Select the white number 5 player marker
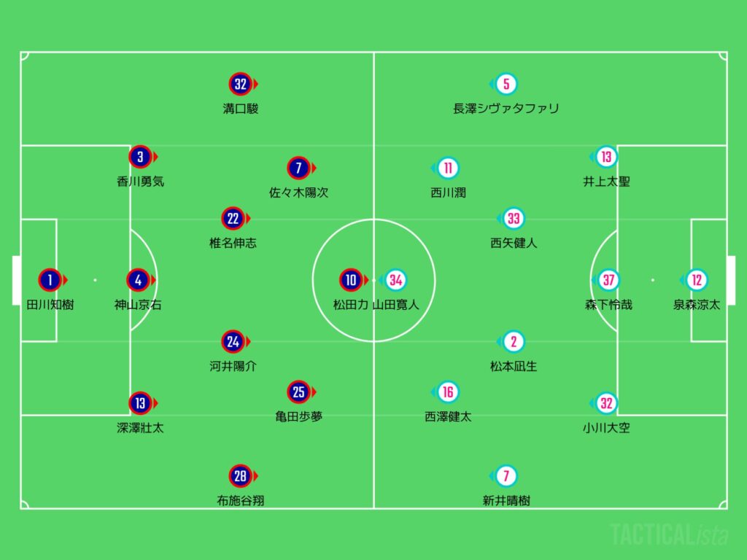This screenshot has width=747, height=560. point(506,84)
